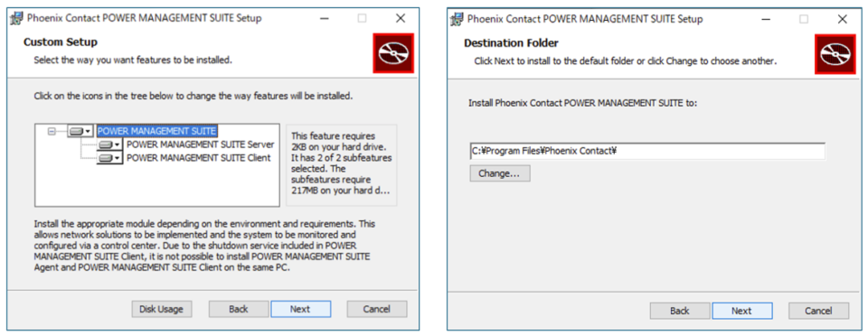Screen dimensions: 868x335
Task: Click the feature size description text box
Action: click(342, 165)
